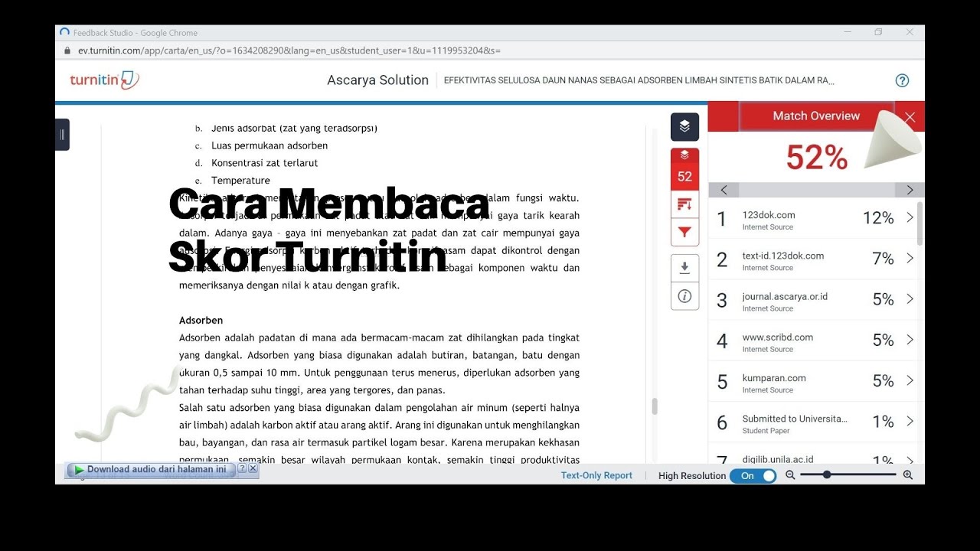This screenshot has height=551, width=980.
Task: Click the zoom out magnifier icon
Action: pos(790,475)
